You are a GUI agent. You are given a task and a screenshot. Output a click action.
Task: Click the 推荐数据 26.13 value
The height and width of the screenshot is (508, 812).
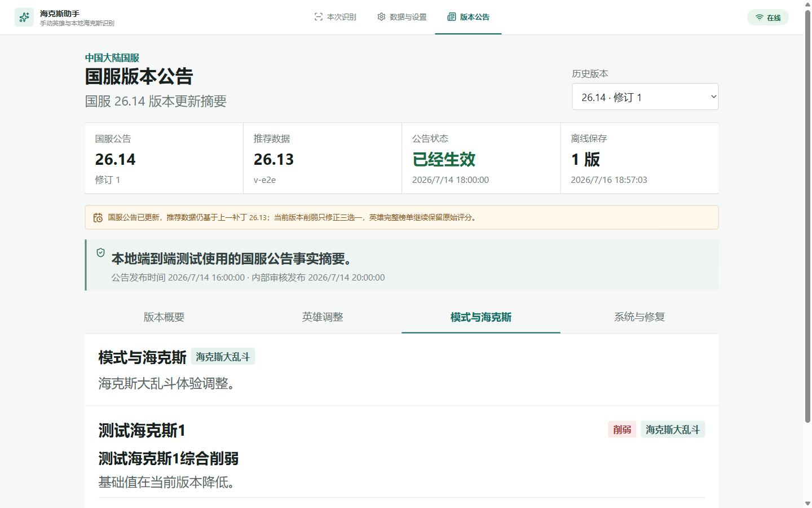pyautogui.click(x=273, y=160)
